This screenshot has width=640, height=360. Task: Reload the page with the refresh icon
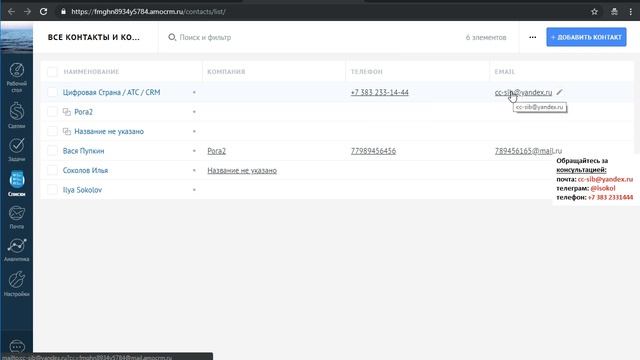point(43,11)
